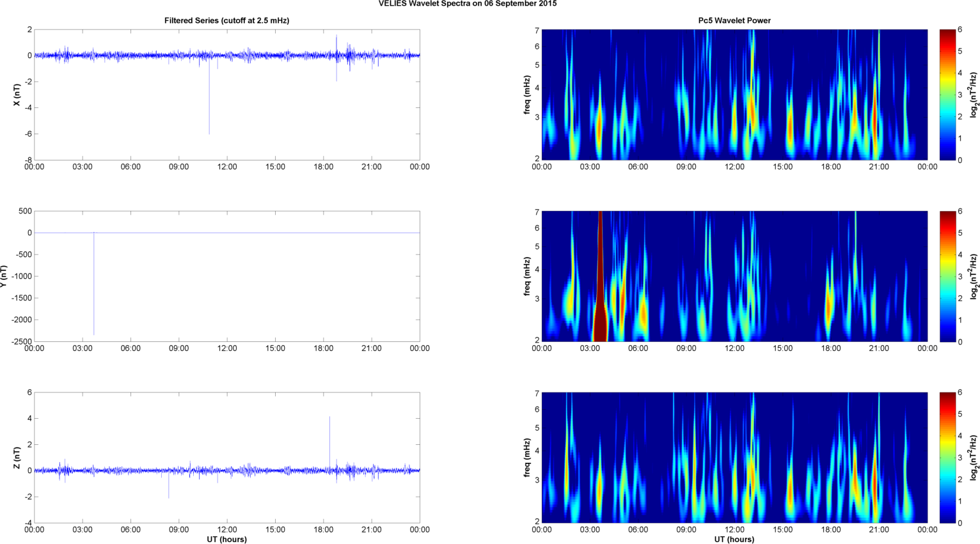980x544 pixels.
Task: Click the title 'VELIES Wavelet Spectra on 06 September 2015'
Action: click(468, 4)
